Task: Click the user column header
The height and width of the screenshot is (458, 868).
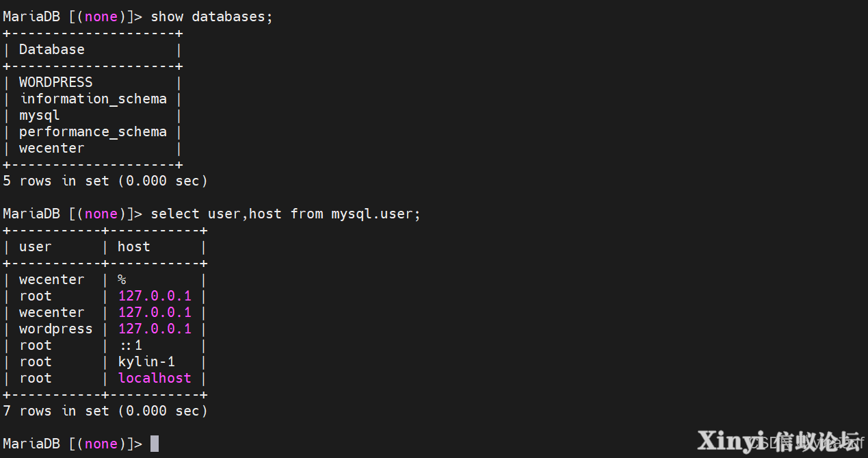Action: pyautogui.click(x=36, y=246)
